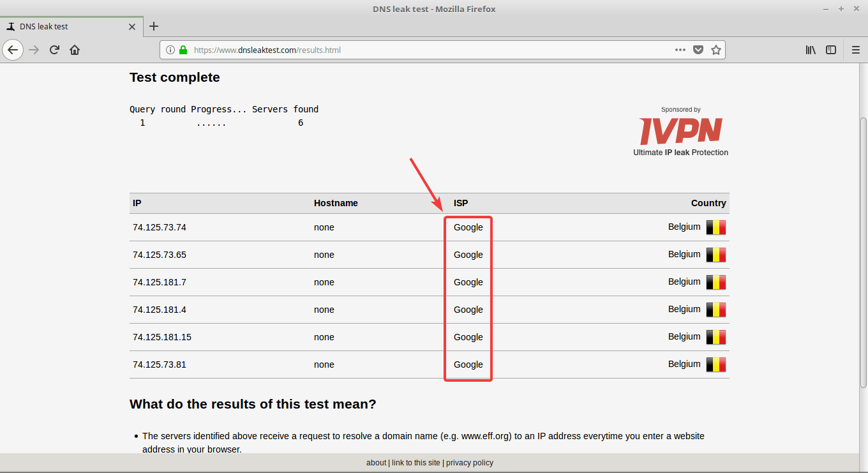Image resolution: width=868 pixels, height=473 pixels.
Task: Click Google ISP in the 74.125.73.74 row
Action: [x=468, y=227]
